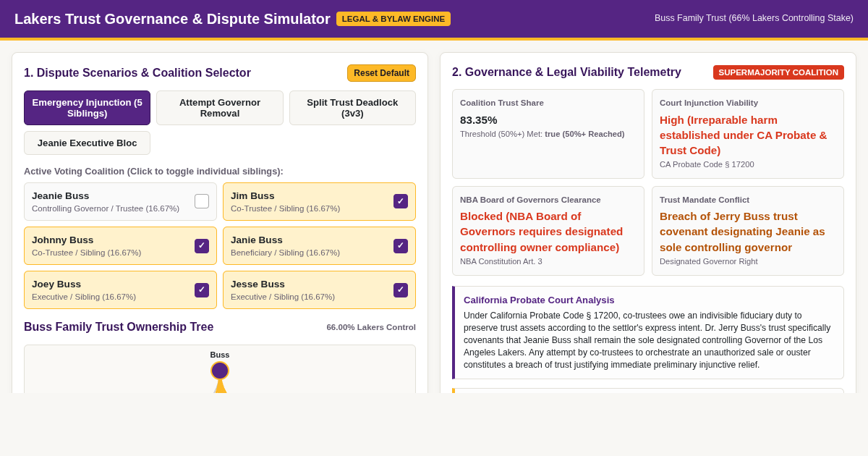Click the CA Probate Code § 17200 citation
Screen dimensions: 868x456
pyautogui.click(x=707, y=164)
